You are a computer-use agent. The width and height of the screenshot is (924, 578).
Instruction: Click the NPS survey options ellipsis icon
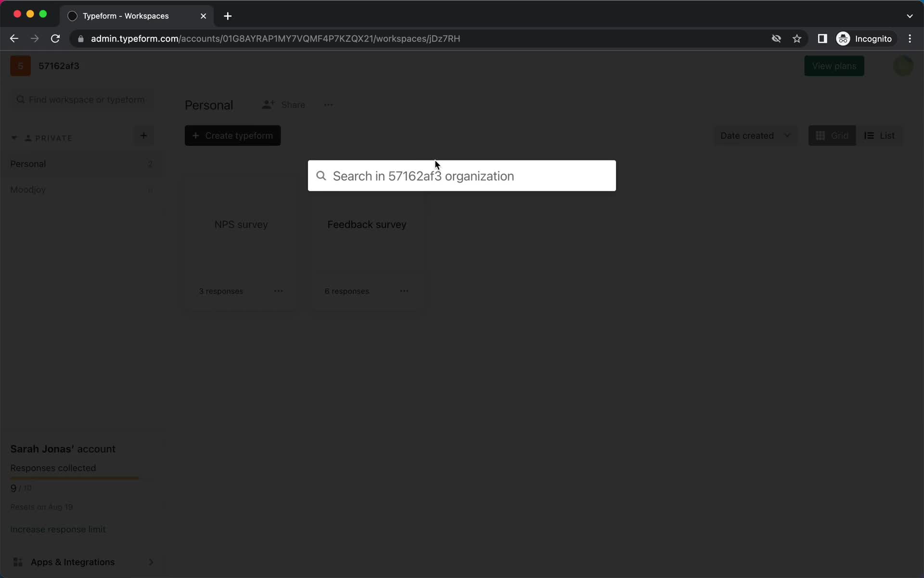279,290
